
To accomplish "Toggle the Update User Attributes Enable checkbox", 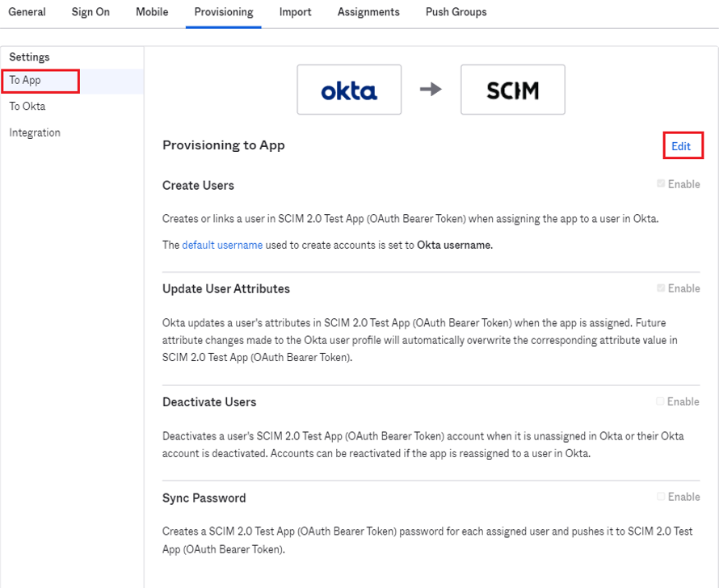I will coord(661,288).
